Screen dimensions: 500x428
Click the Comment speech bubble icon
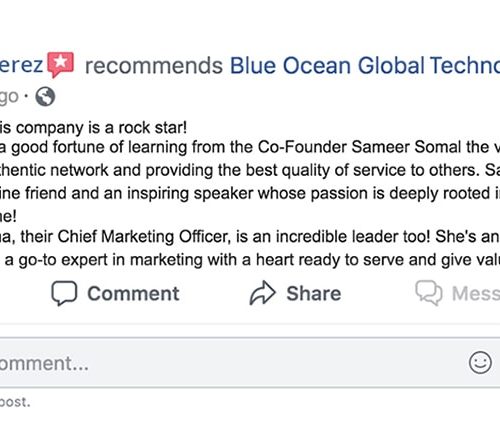coord(64,293)
